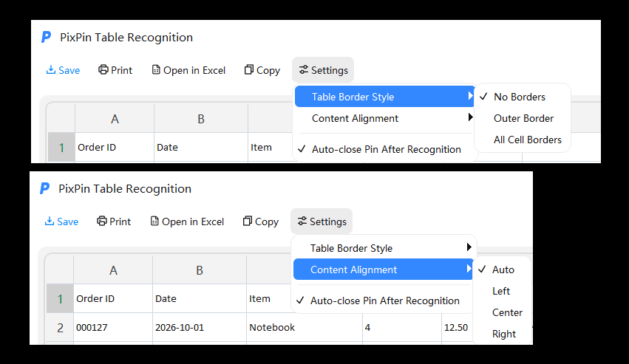Toggle Auto-close Pin below highlighted Content Alignment
Screen dimensions: 629x364
point(384,301)
